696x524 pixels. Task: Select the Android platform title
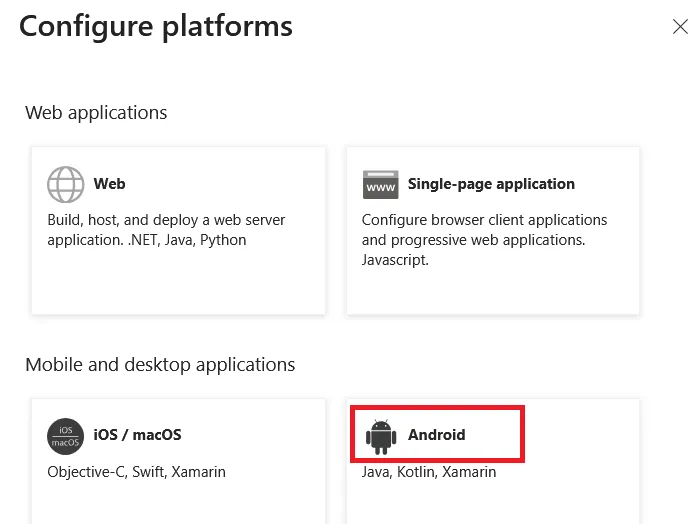click(x=437, y=435)
